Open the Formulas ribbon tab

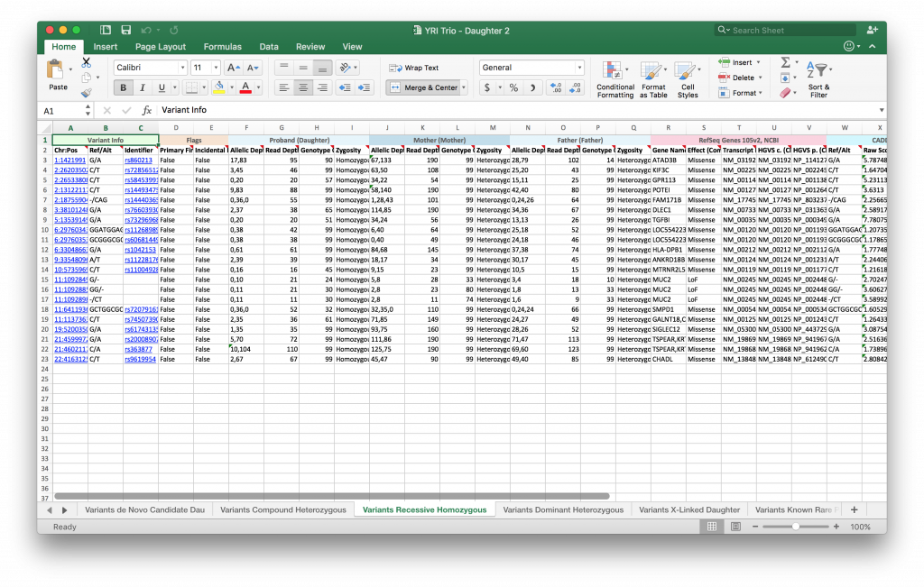click(x=222, y=47)
